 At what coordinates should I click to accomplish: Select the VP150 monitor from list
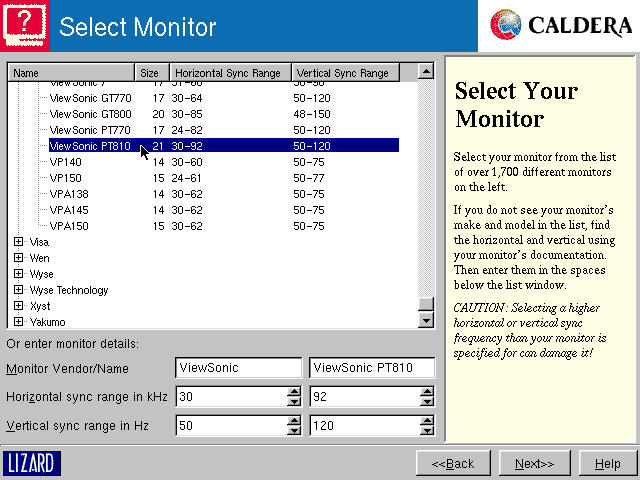tap(66, 178)
